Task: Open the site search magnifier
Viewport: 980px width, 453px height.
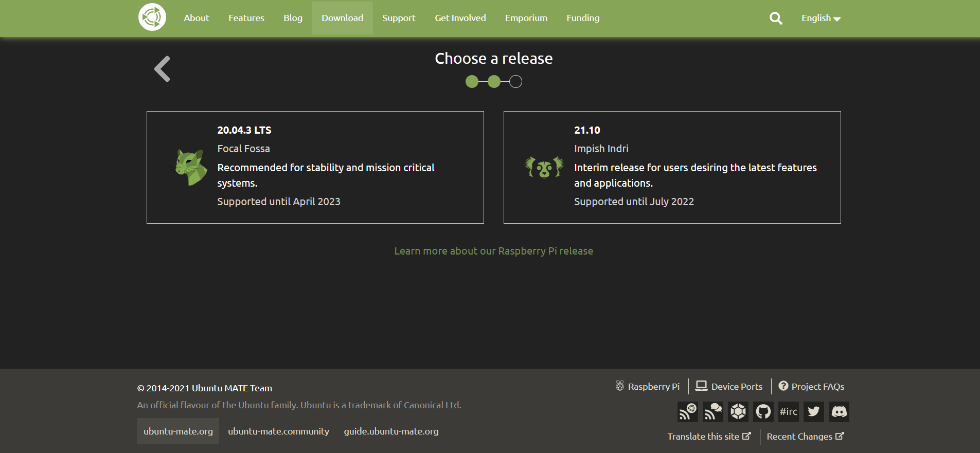Action: pyautogui.click(x=776, y=19)
